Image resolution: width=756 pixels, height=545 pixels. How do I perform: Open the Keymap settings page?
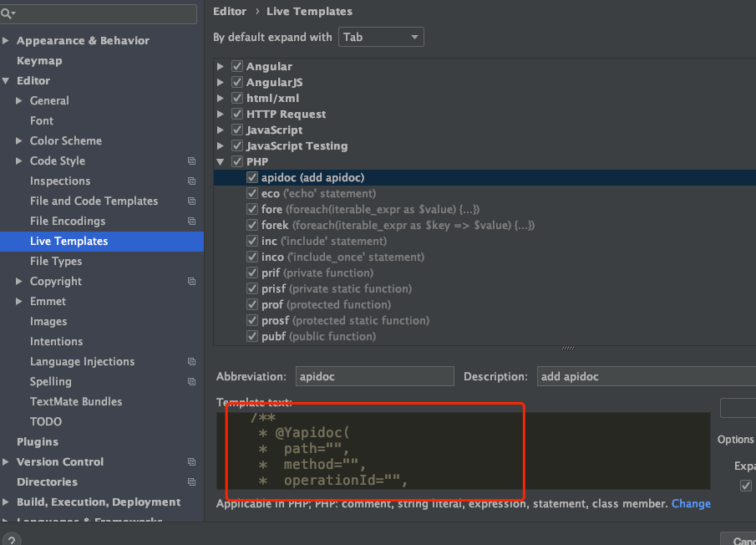pos(39,61)
